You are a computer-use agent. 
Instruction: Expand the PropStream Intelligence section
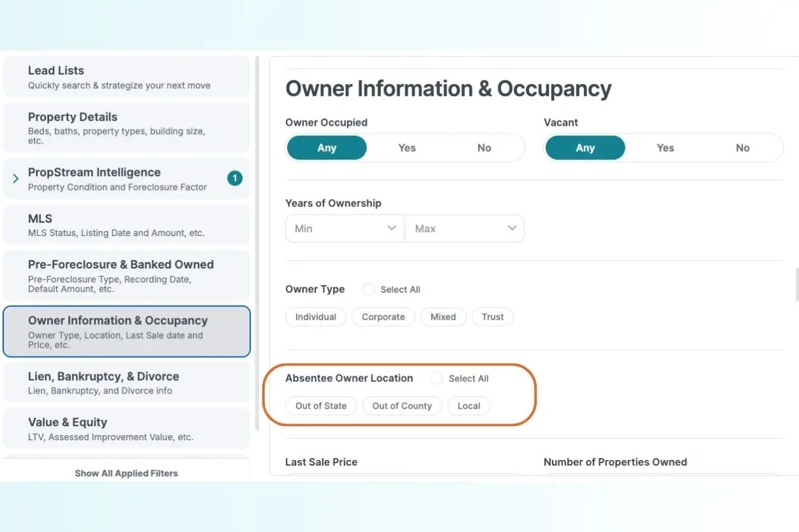click(x=14, y=179)
